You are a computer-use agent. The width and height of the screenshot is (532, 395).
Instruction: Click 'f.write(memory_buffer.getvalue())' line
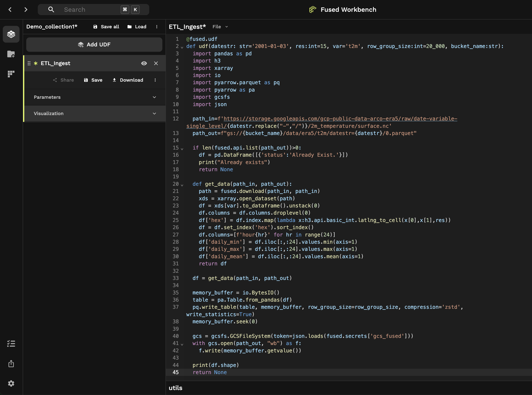250,351
